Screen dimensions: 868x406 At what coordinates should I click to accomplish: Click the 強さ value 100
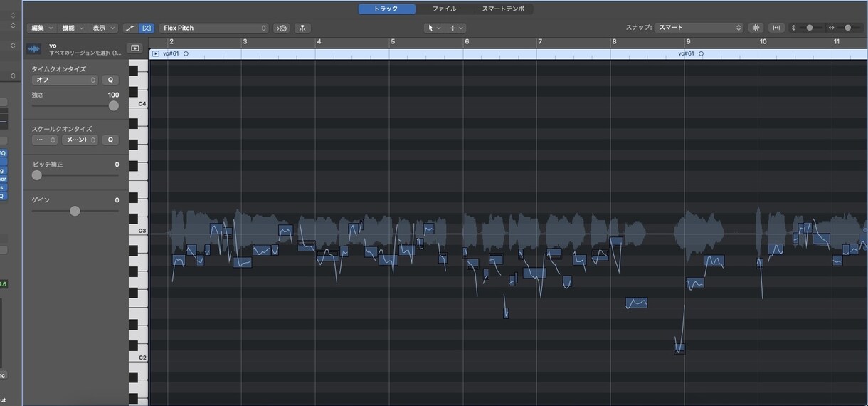tap(113, 95)
